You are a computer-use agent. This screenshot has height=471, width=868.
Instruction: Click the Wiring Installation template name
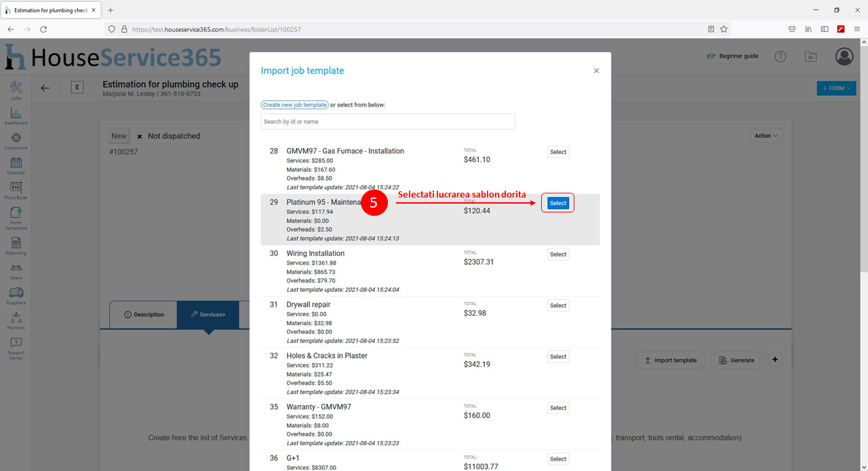315,253
